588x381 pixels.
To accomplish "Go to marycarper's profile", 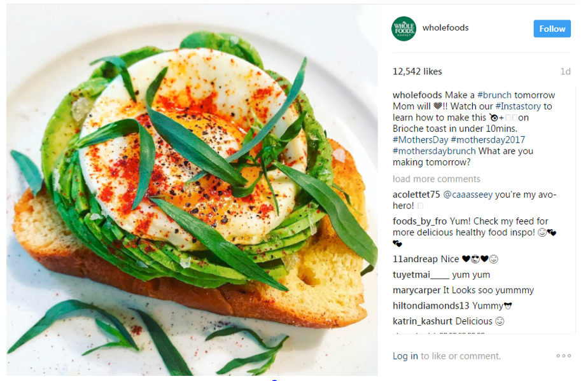I will coord(417,290).
